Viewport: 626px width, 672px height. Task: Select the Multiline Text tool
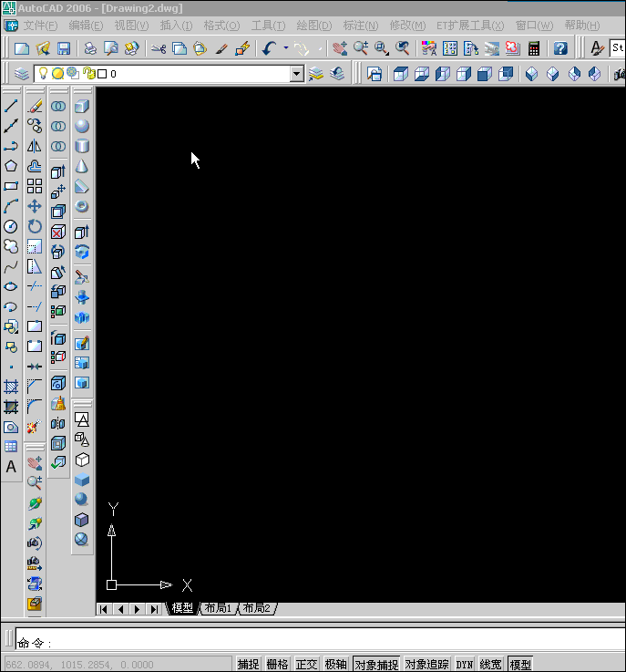tap(11, 466)
